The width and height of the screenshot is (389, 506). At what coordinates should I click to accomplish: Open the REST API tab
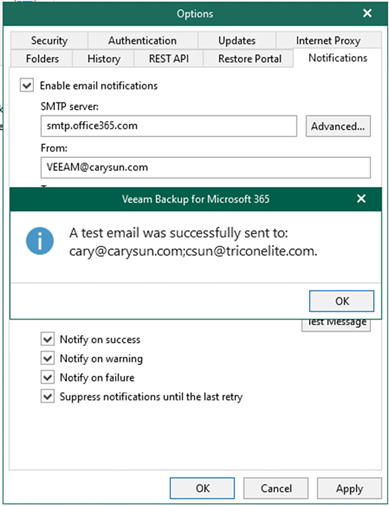click(169, 59)
